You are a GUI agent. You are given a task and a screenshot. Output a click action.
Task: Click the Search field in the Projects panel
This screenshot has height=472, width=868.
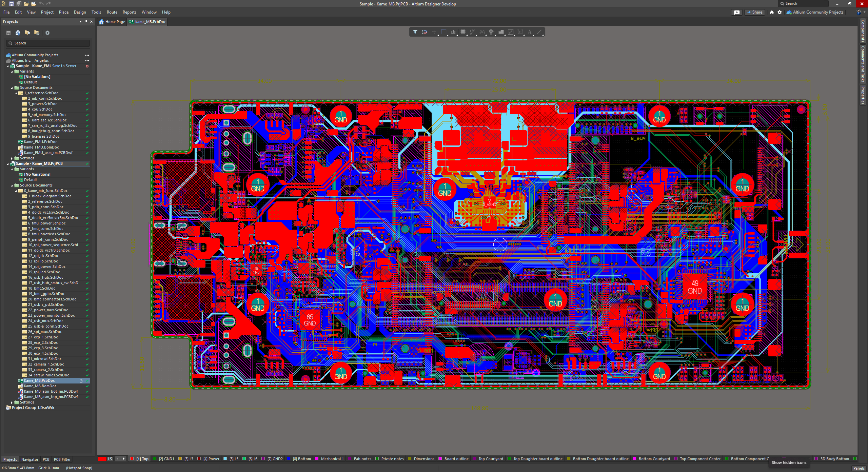[47, 43]
